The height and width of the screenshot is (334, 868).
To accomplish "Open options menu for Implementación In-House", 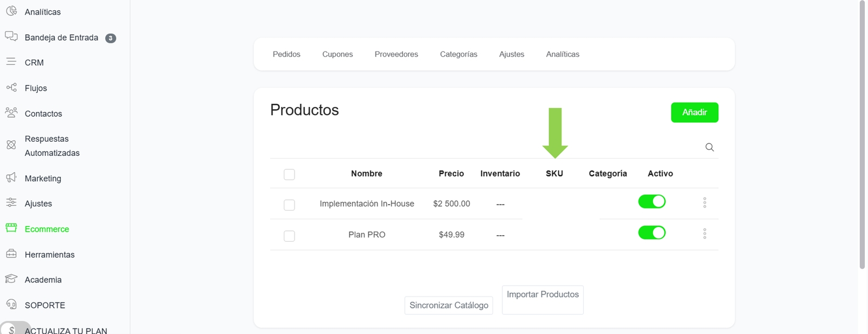I will point(704,203).
